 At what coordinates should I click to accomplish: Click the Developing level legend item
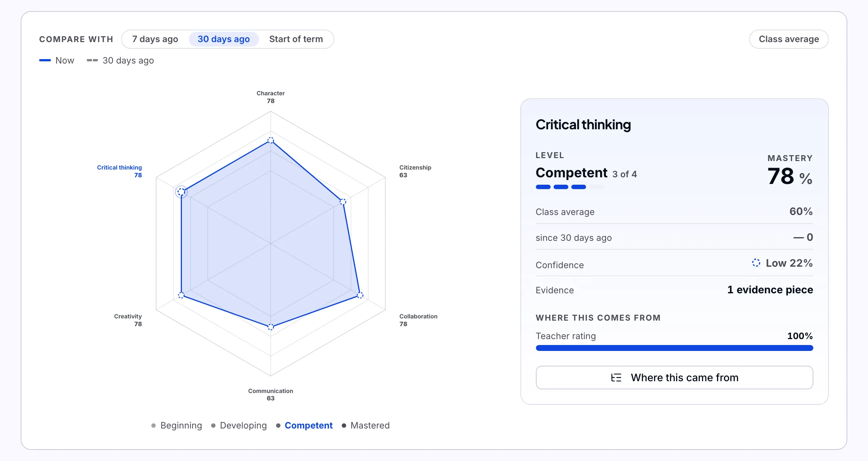[x=239, y=426]
